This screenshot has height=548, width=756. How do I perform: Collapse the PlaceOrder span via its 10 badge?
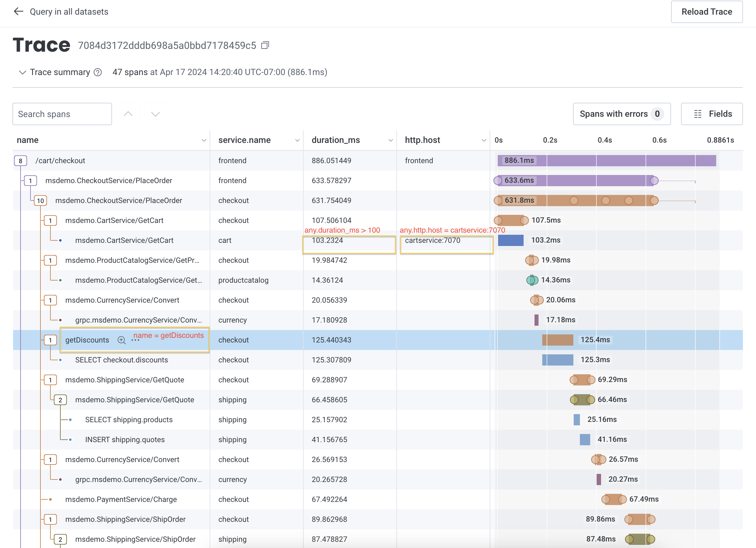click(40, 201)
